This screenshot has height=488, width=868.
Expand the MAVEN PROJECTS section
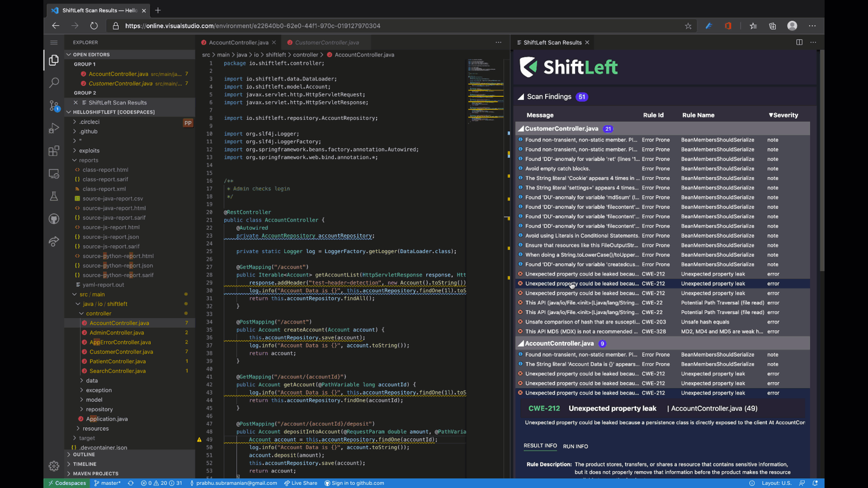tap(95, 474)
